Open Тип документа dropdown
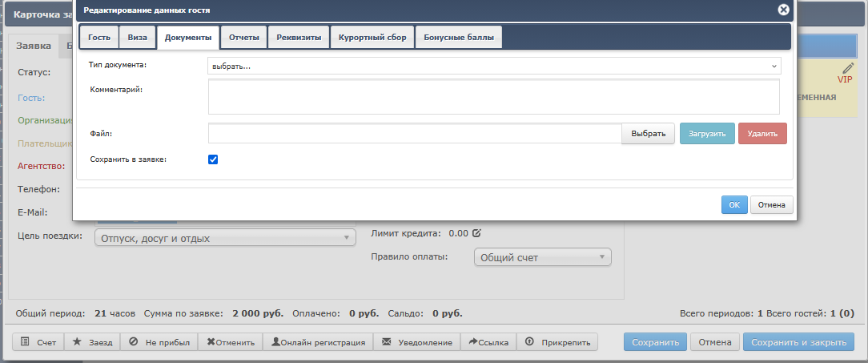The height and width of the screenshot is (363, 868). tap(494, 66)
